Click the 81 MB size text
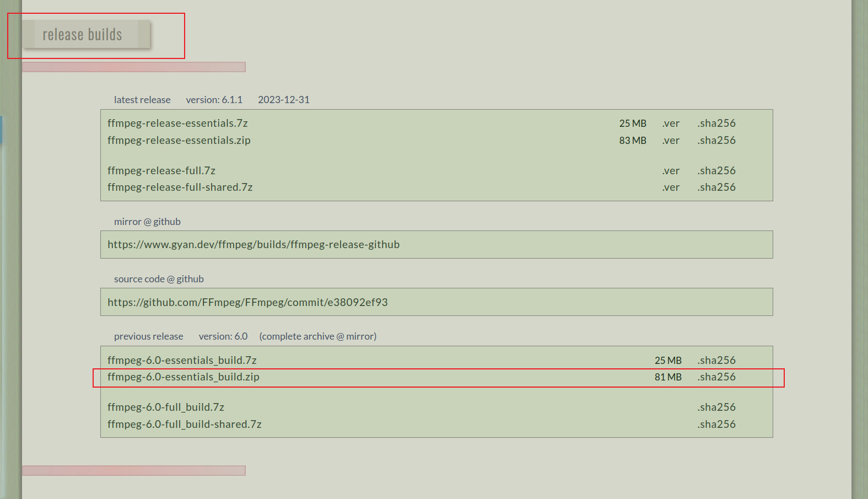The height and width of the screenshot is (499, 868). tap(668, 377)
